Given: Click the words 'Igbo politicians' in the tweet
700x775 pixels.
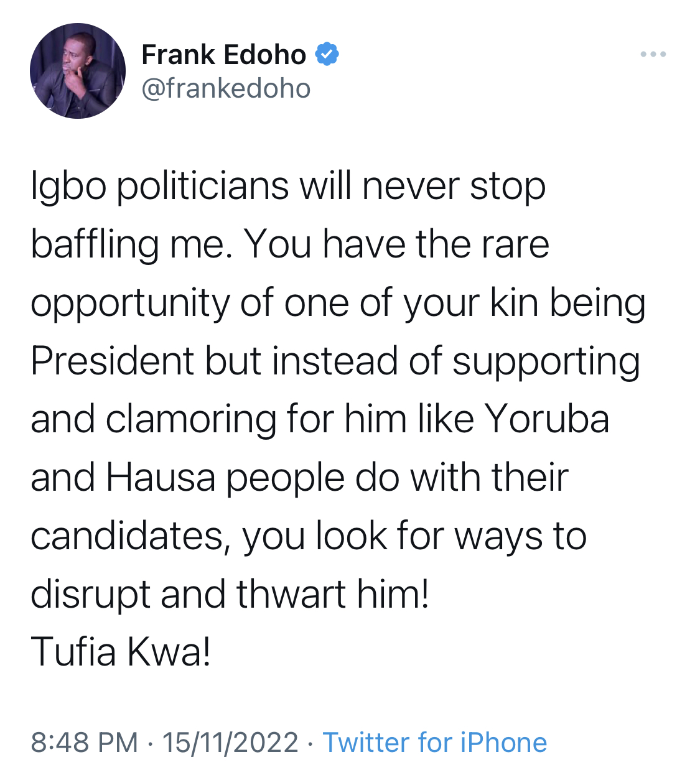Looking at the screenshot, I should click(x=160, y=187).
